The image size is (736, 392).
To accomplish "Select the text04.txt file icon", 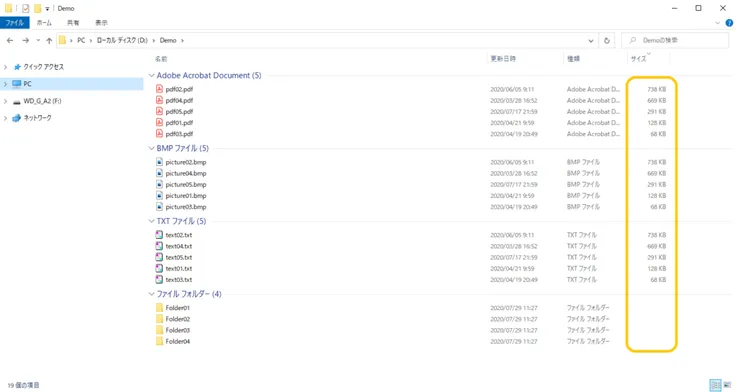I will (159, 246).
